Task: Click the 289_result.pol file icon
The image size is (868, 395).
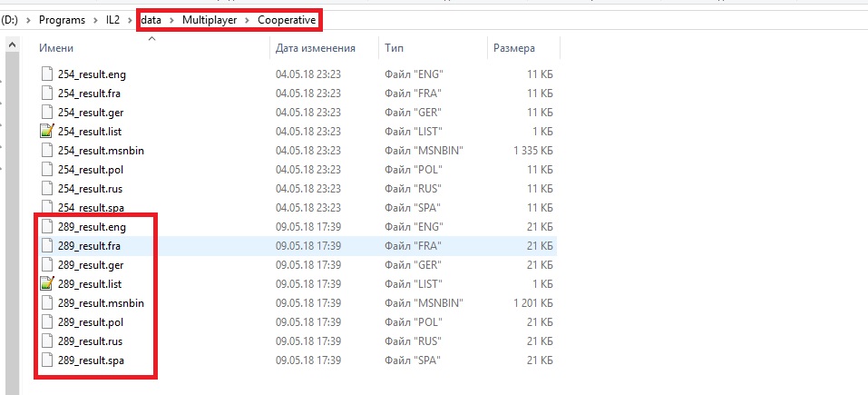Action: (x=47, y=321)
